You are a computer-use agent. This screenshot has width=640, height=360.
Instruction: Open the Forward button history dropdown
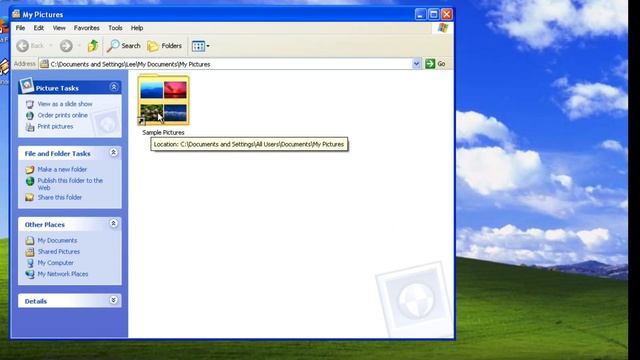[x=79, y=46]
